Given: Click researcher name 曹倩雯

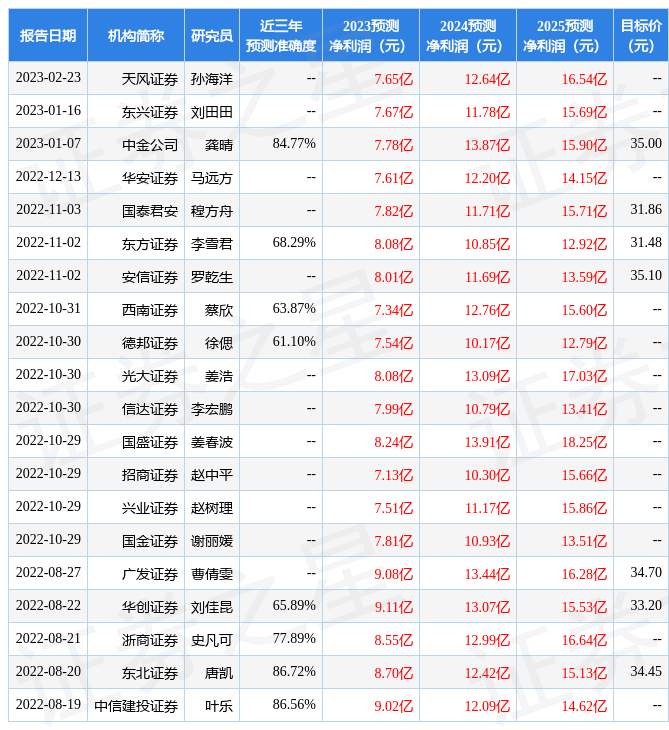Looking at the screenshot, I should click(212, 573).
